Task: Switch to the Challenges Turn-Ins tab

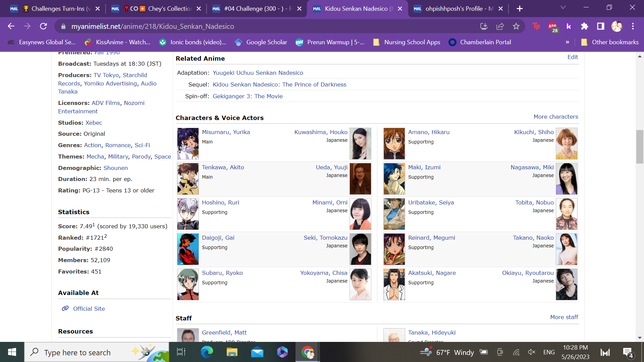Action: [57, 9]
